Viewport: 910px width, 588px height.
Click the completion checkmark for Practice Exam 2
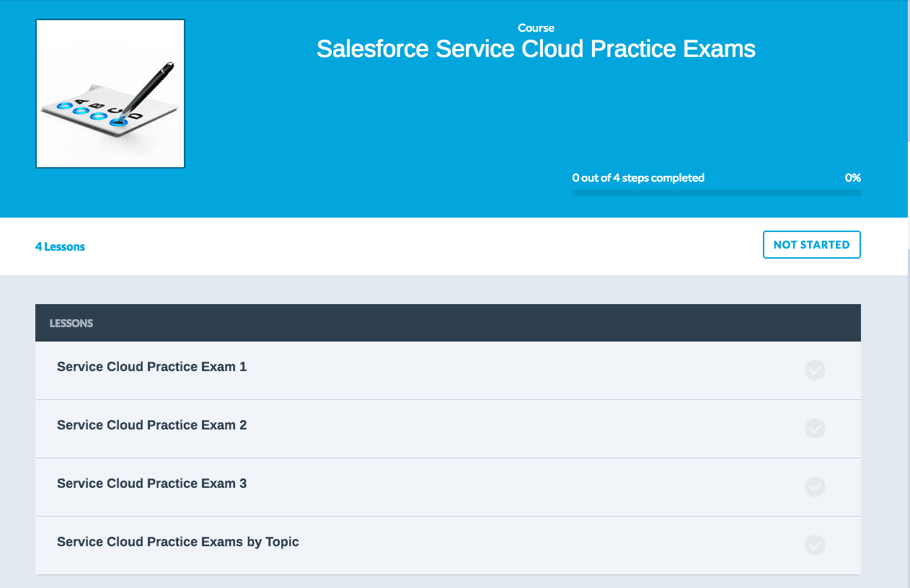(815, 429)
